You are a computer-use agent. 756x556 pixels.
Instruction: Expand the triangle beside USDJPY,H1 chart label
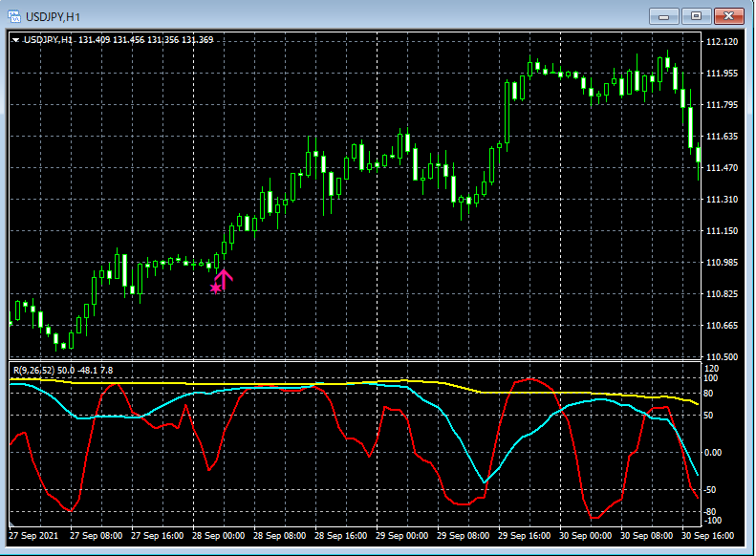tap(16, 40)
